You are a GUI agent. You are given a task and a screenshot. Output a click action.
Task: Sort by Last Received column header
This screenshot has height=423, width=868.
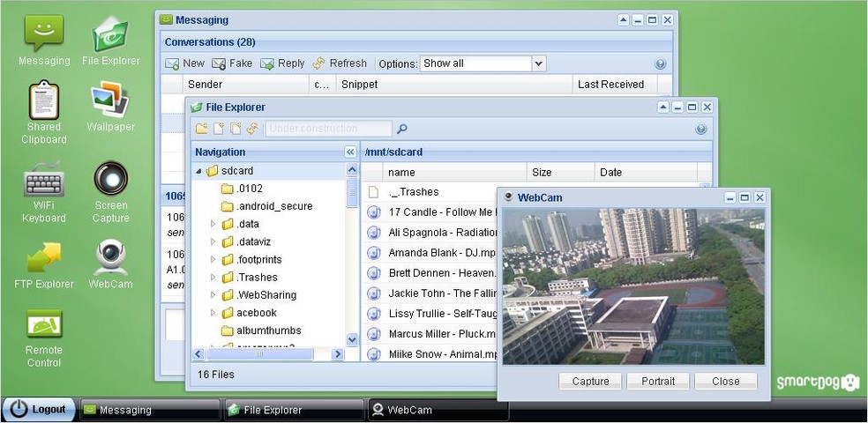[615, 85]
